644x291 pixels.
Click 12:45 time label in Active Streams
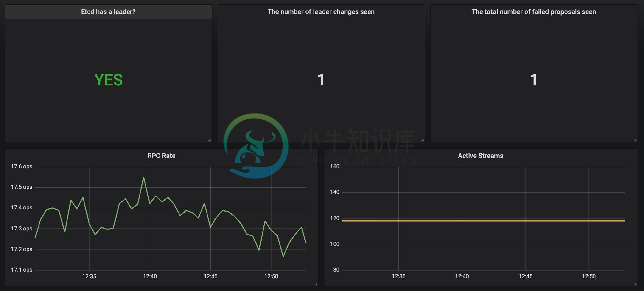525,276
